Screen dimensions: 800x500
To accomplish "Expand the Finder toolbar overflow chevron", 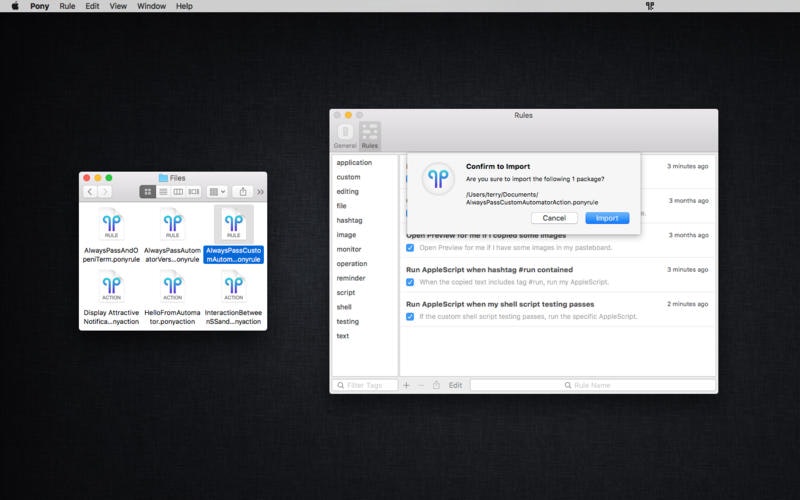I will (x=261, y=191).
